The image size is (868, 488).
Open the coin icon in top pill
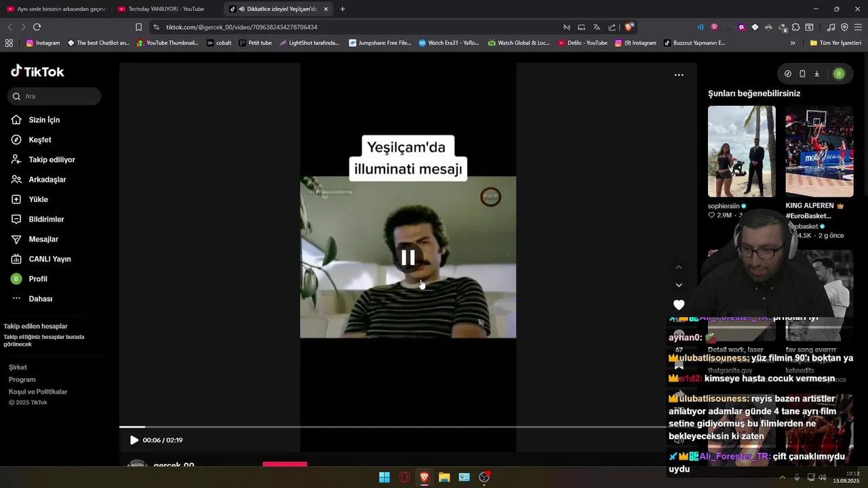[788, 74]
